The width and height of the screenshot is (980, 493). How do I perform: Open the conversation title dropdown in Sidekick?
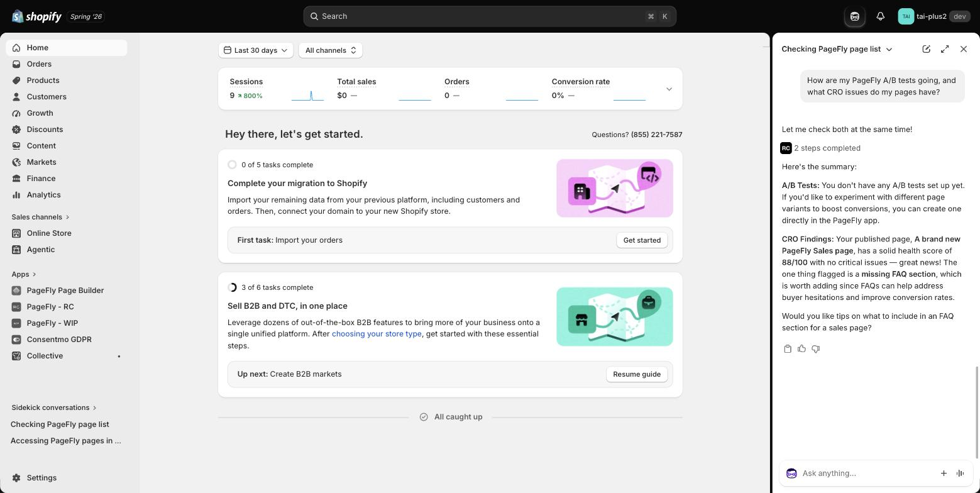pyautogui.click(x=837, y=49)
